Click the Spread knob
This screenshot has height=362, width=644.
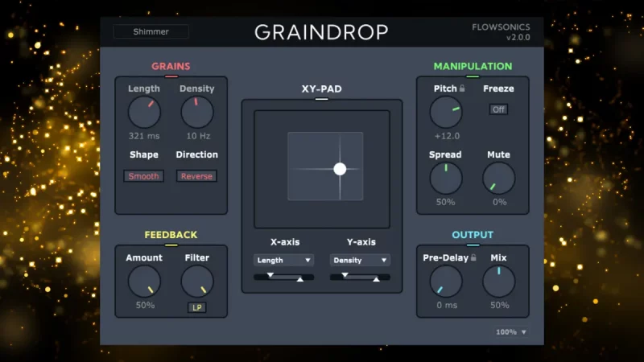[445, 178]
